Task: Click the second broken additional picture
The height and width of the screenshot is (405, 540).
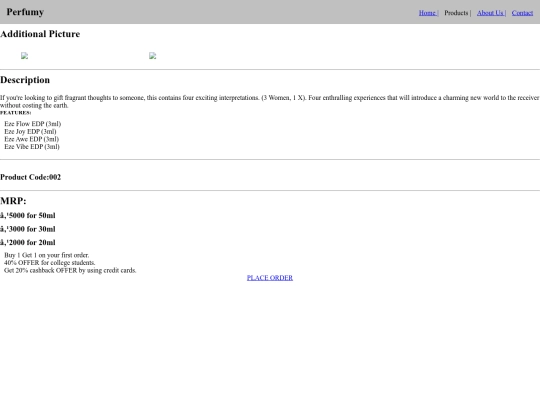Action: coord(153,56)
